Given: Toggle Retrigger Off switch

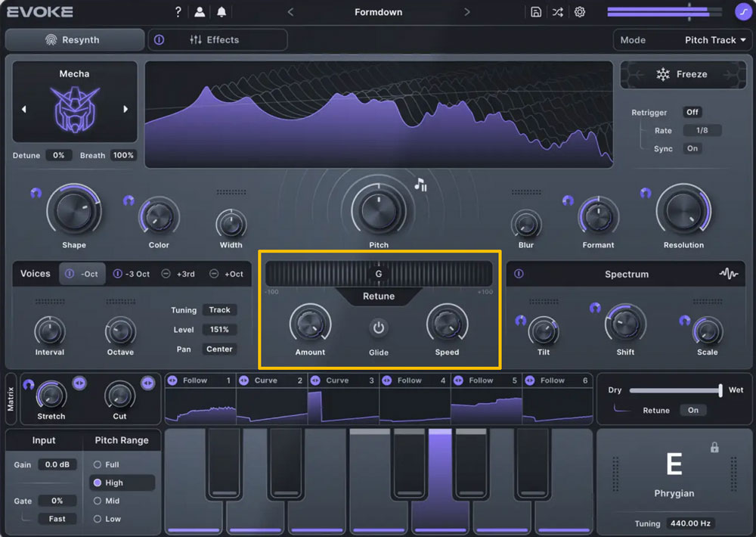Looking at the screenshot, I should point(692,112).
